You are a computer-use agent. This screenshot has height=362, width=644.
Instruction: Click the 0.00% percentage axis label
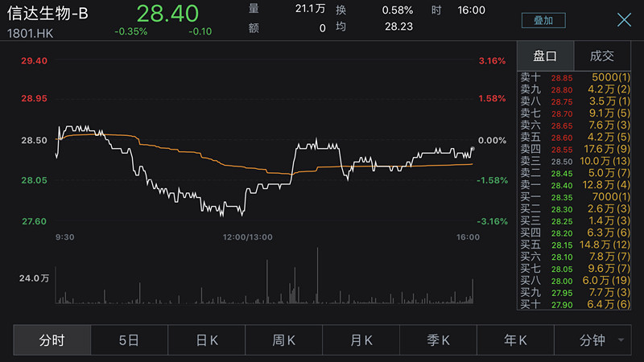click(x=492, y=140)
